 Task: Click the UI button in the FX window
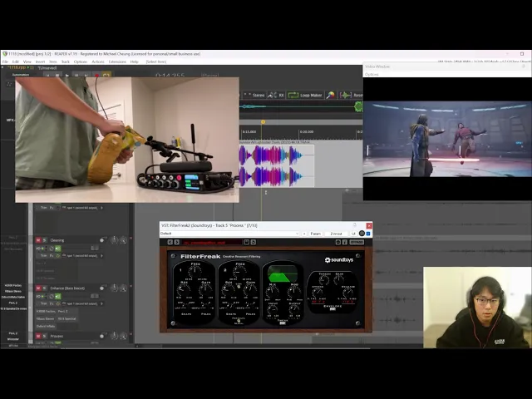[x=353, y=234]
